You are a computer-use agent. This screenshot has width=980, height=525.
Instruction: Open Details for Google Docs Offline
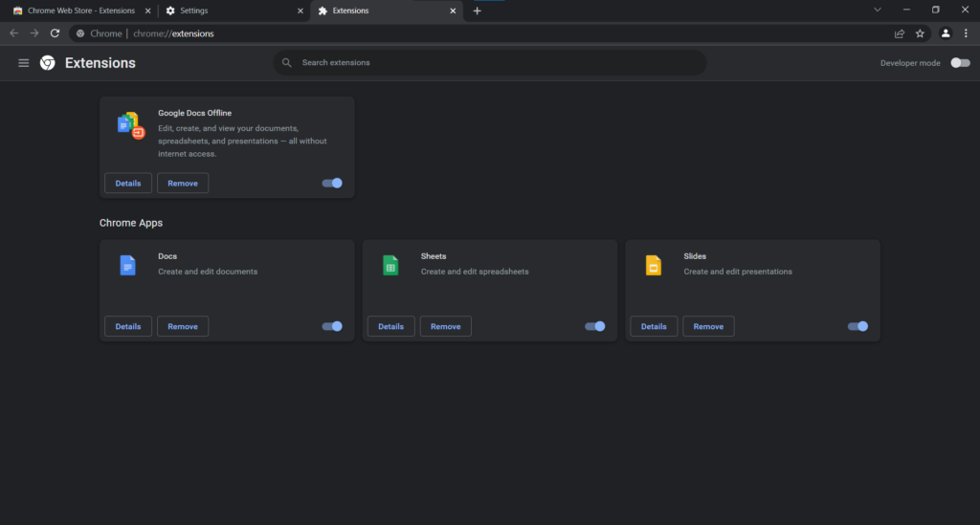pyautogui.click(x=128, y=183)
